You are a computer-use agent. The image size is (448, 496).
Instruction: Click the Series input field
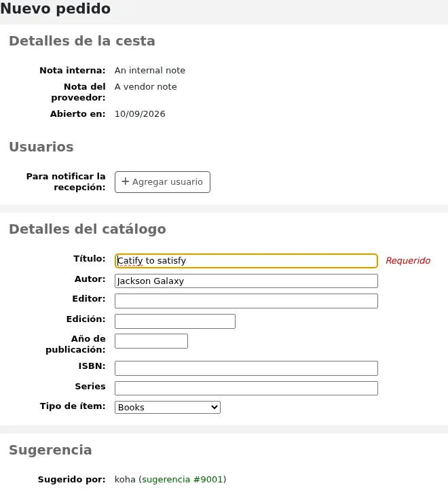tap(246, 388)
